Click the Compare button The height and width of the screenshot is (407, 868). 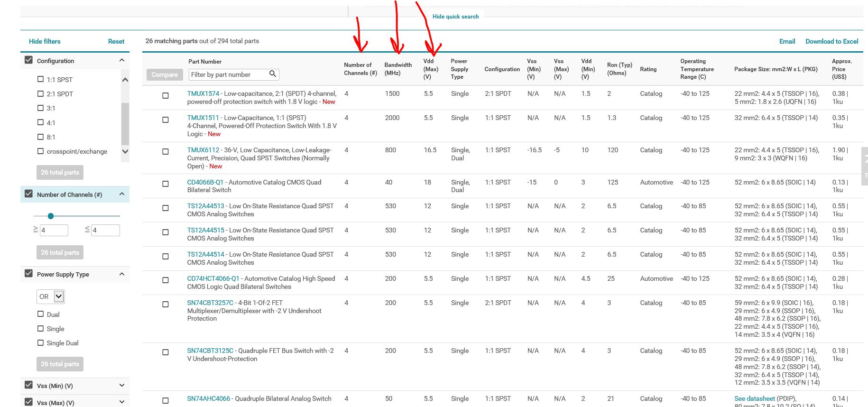click(165, 74)
